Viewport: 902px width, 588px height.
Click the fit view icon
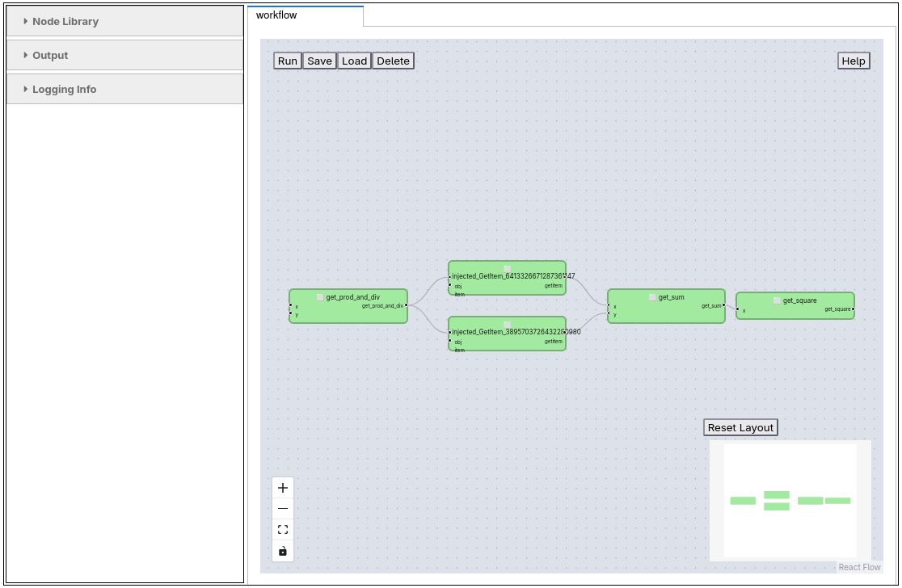[282, 529]
